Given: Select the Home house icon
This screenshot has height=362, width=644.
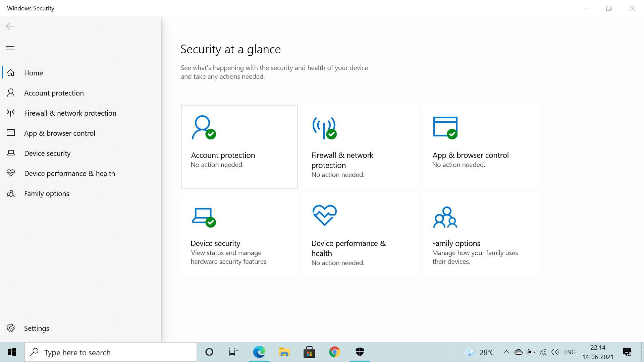Looking at the screenshot, I should (x=11, y=73).
